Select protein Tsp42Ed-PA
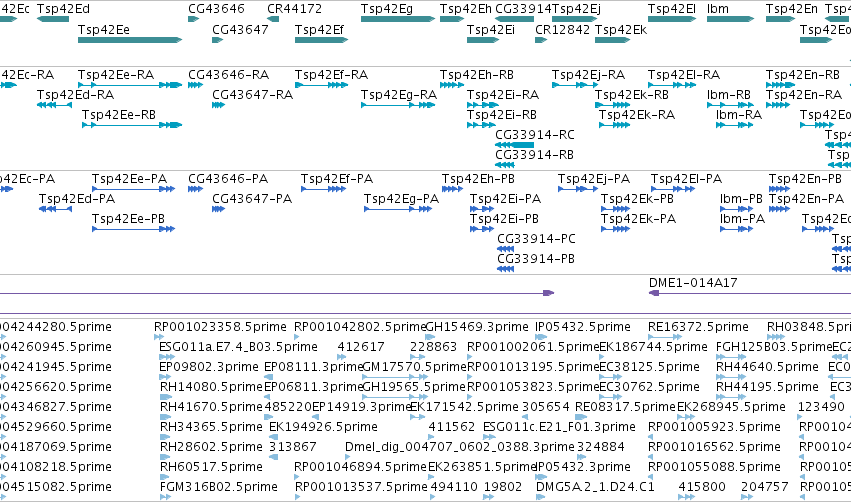 pos(77,199)
